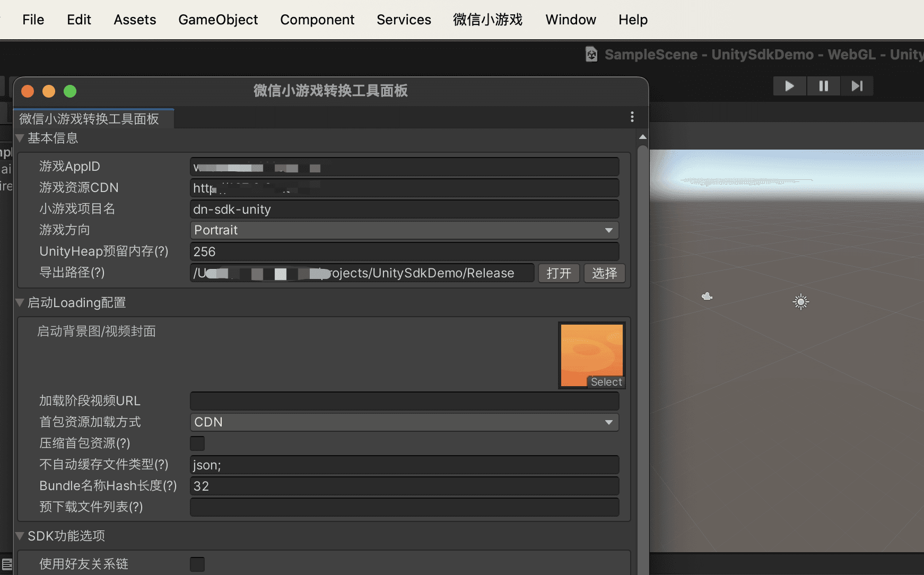Toggle the 压缩首包资源 checkbox

(197, 443)
